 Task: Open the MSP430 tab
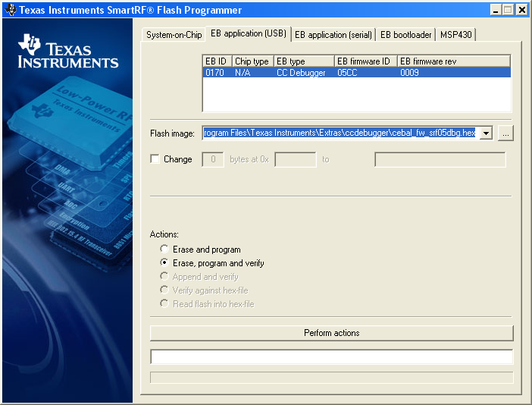pos(455,35)
